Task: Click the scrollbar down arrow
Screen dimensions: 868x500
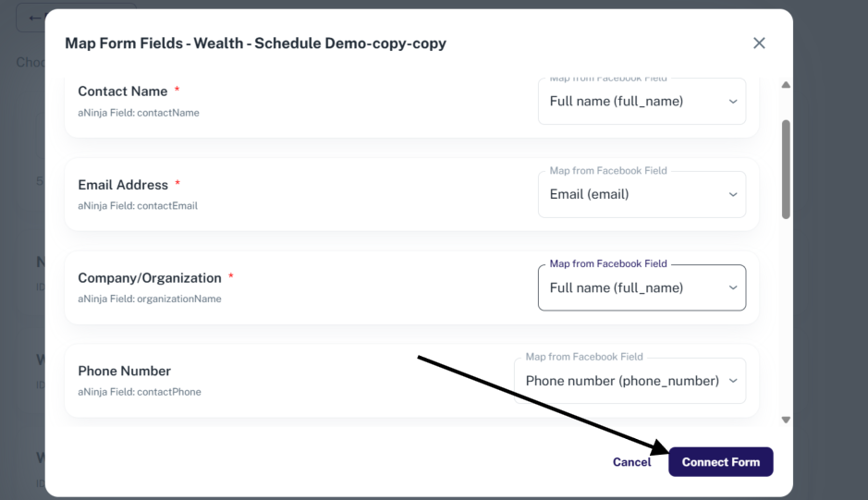Action: pyautogui.click(x=786, y=420)
